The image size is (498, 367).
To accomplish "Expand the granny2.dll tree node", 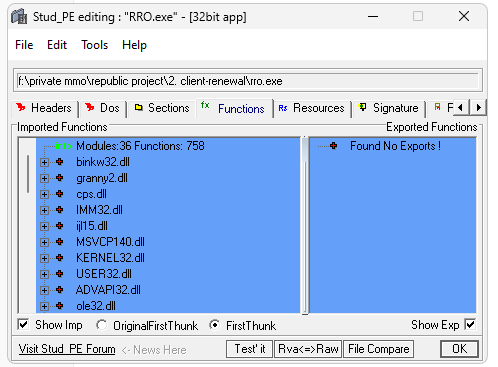I will [44, 178].
